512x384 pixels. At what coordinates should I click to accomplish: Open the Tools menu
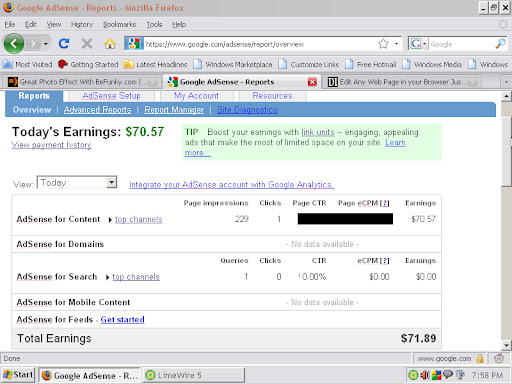coord(154,24)
